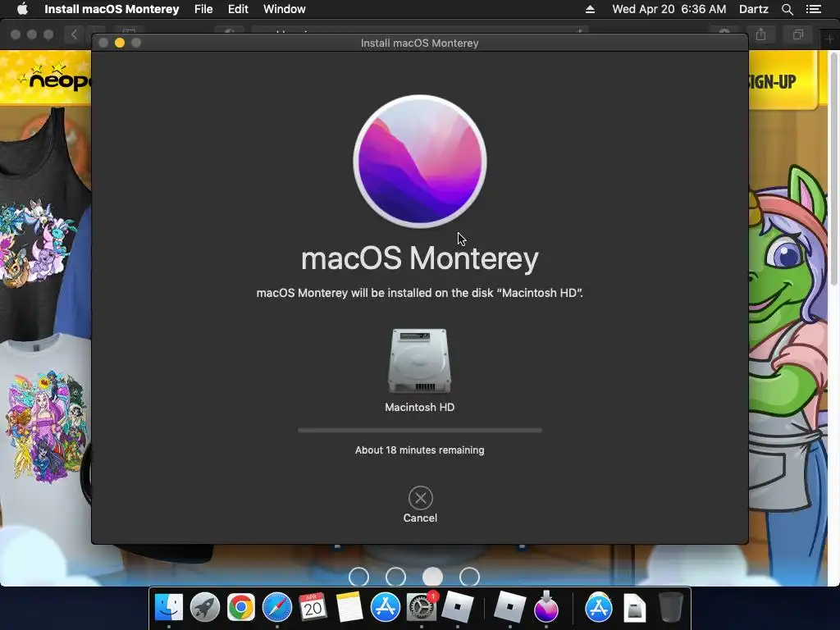Click the installation progress bar
The image size is (840, 630).
420,430
